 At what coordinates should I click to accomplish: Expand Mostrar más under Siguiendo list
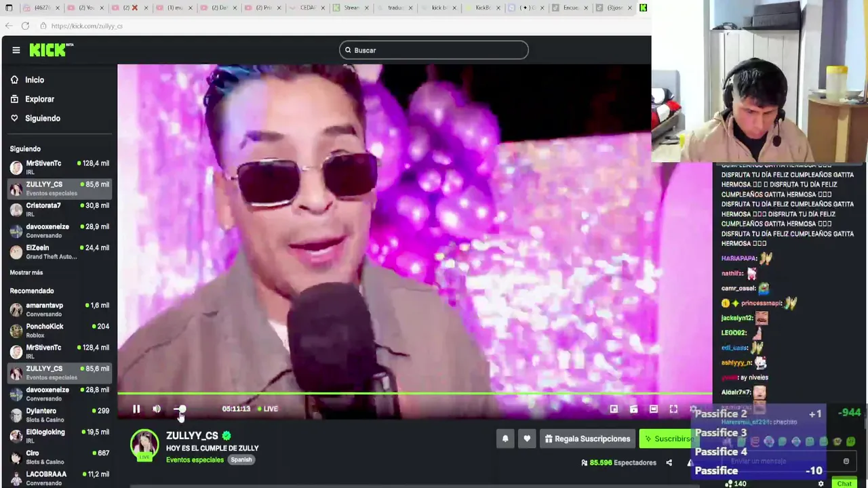pyautogui.click(x=26, y=272)
